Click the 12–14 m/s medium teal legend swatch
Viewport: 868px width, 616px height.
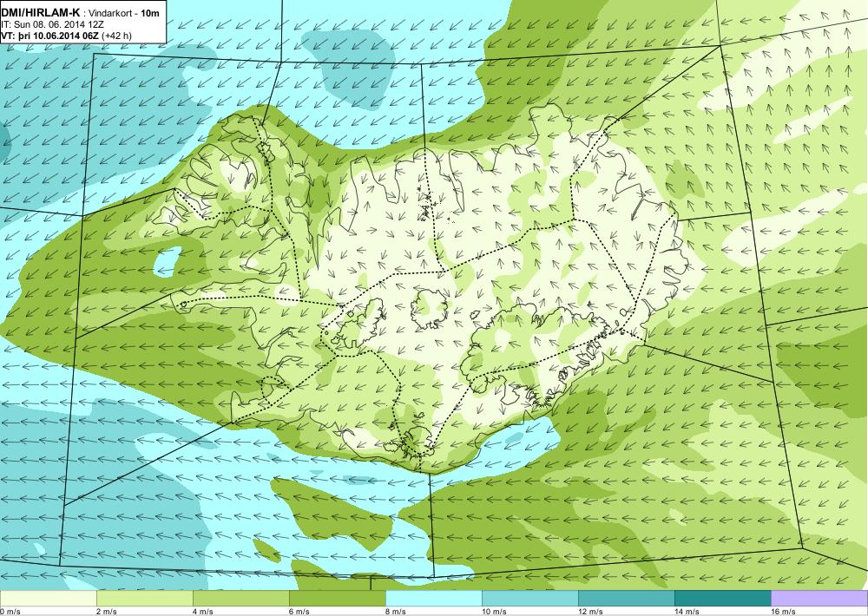(626, 599)
